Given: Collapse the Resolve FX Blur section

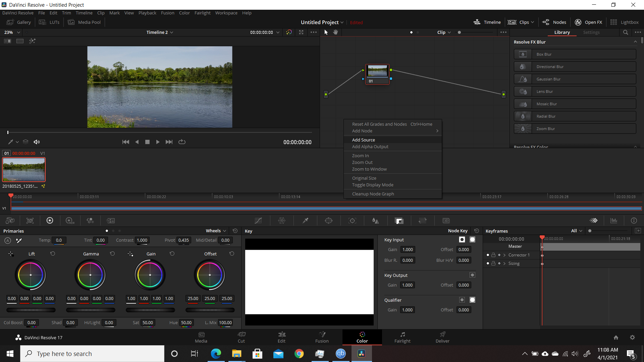Looking at the screenshot, I should pos(635,42).
